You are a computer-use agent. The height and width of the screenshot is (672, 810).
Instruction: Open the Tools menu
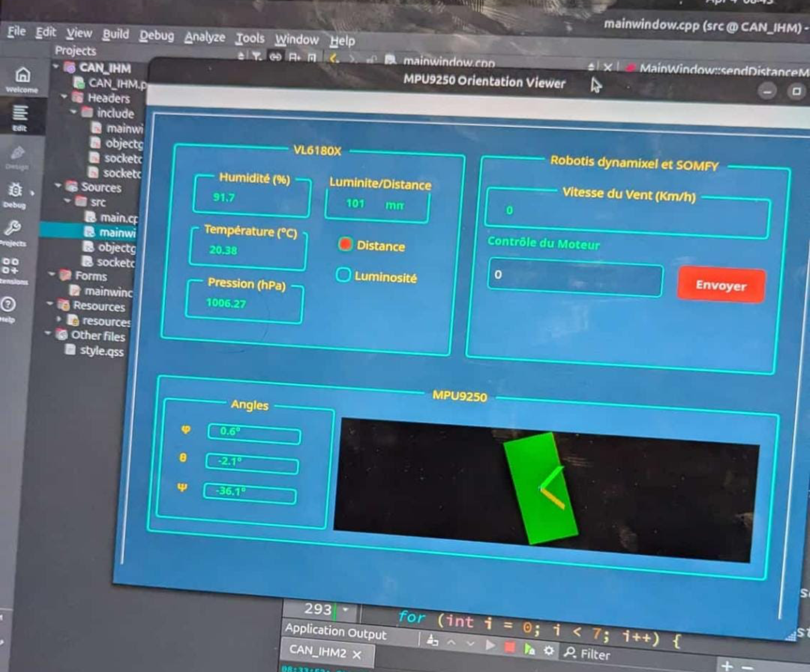(250, 38)
